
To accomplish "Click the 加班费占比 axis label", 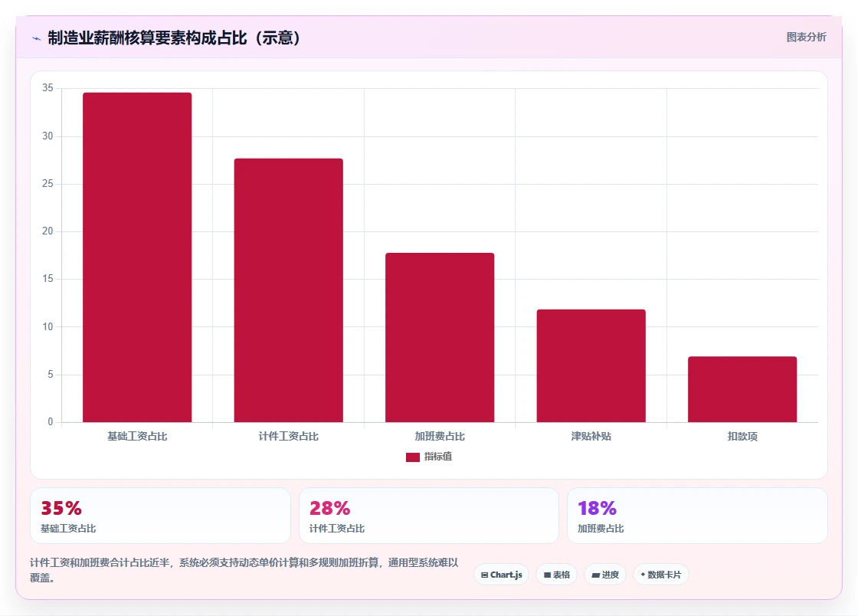I will 440,437.
